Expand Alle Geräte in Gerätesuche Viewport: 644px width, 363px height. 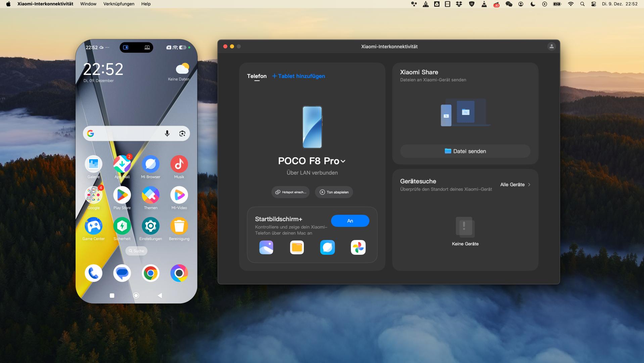pos(515,185)
